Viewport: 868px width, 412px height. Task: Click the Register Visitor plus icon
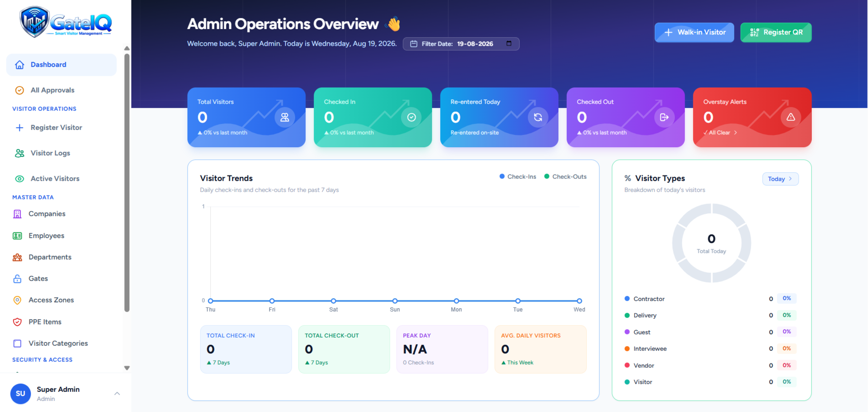[20, 128]
